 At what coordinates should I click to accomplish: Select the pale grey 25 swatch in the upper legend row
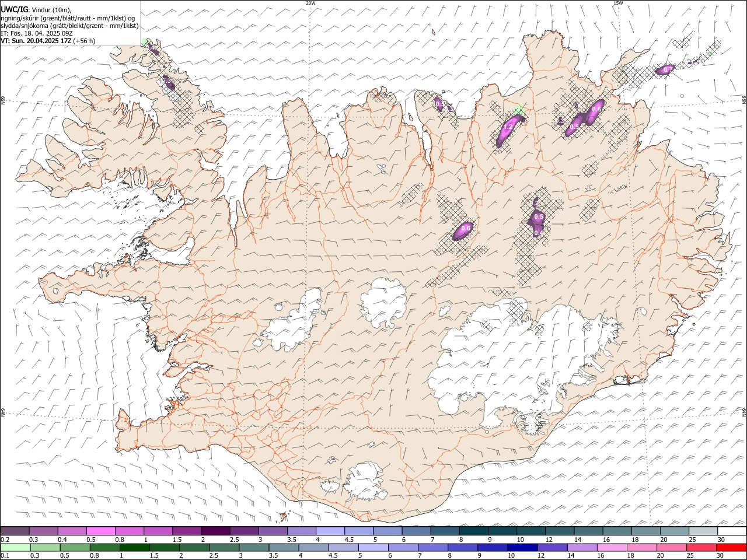pyautogui.click(x=703, y=531)
